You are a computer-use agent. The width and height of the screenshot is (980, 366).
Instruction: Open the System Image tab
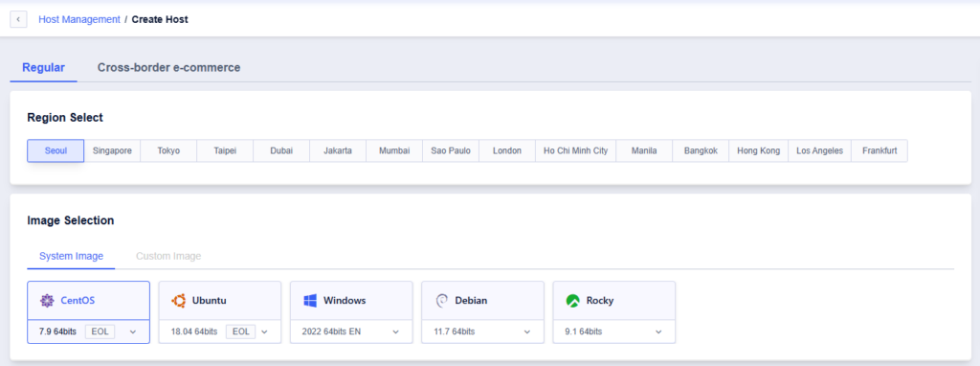(x=71, y=256)
